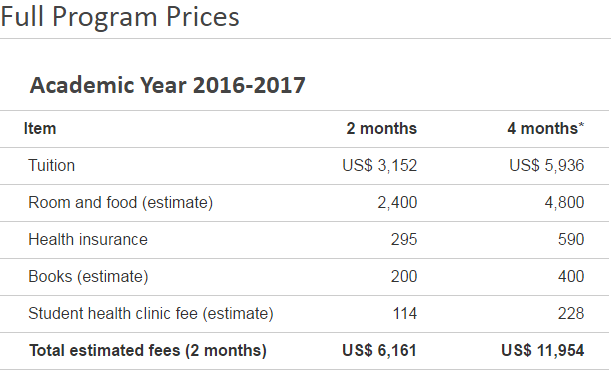Click the 2,400 room and food value
Image resolution: width=611 pixels, height=375 pixels.
pos(397,203)
